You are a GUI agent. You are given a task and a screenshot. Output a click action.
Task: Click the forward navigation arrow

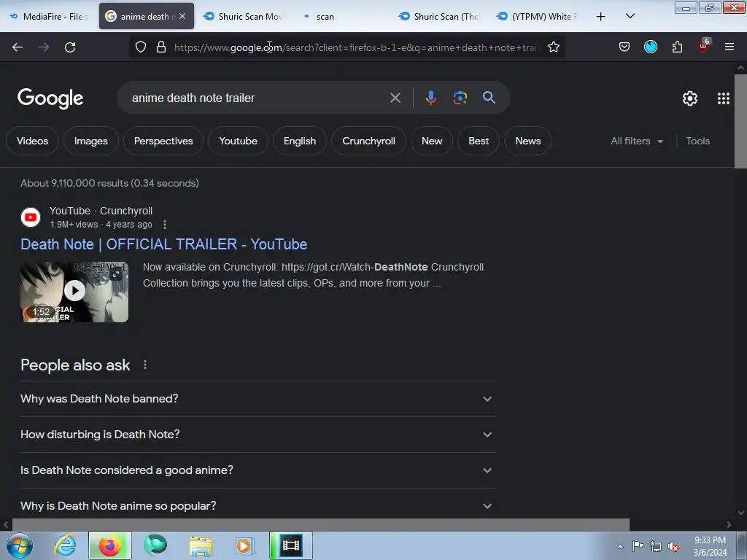44,47
